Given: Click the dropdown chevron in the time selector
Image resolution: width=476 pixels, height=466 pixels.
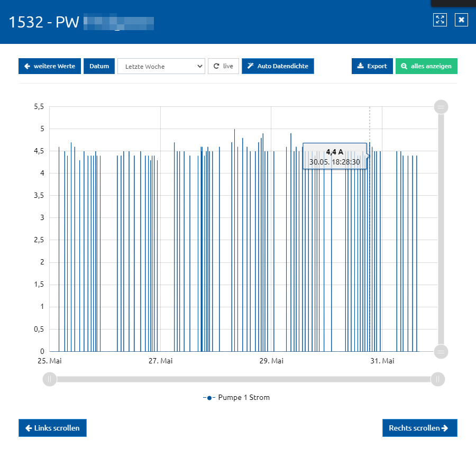Looking at the screenshot, I should (199, 66).
